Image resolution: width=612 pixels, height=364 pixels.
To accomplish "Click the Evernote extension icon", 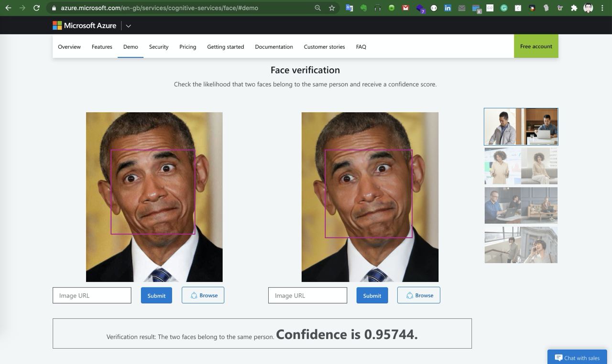I will click(x=364, y=8).
